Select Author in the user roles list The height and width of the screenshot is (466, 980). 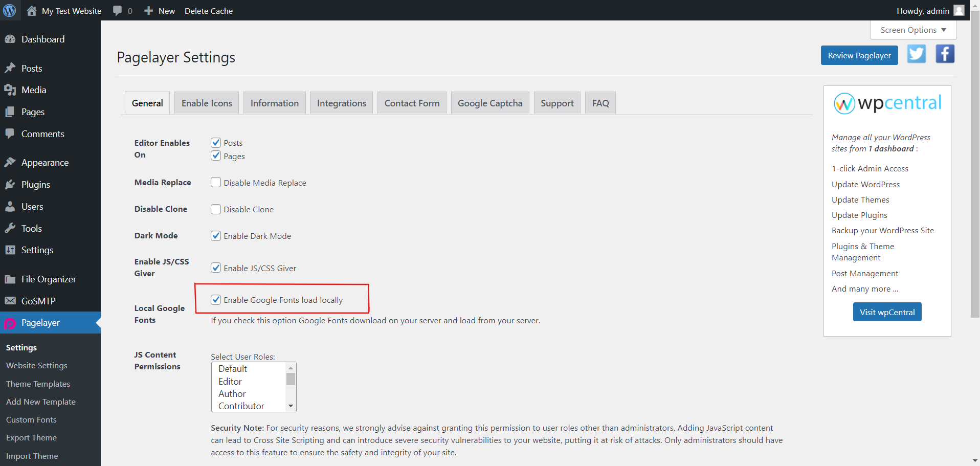pyautogui.click(x=232, y=393)
